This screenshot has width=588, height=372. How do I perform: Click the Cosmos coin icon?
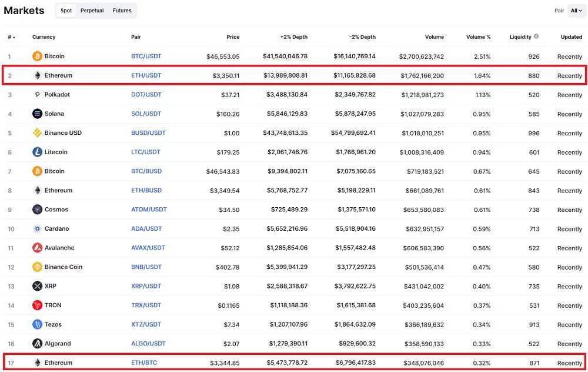point(38,210)
